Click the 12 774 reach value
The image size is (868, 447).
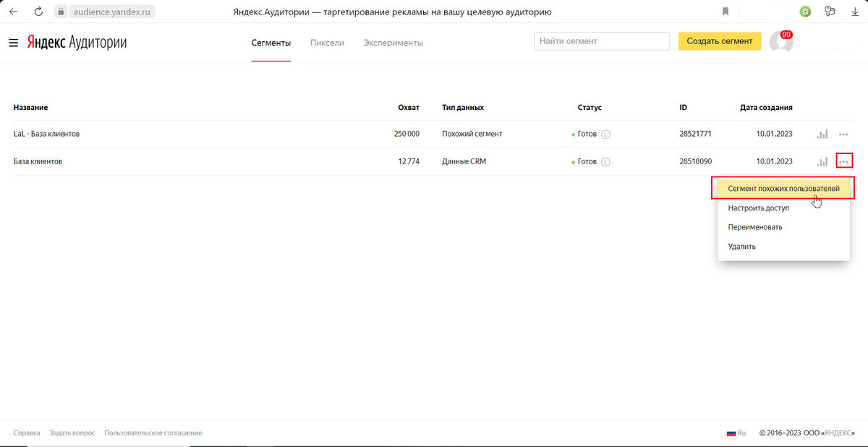(409, 161)
